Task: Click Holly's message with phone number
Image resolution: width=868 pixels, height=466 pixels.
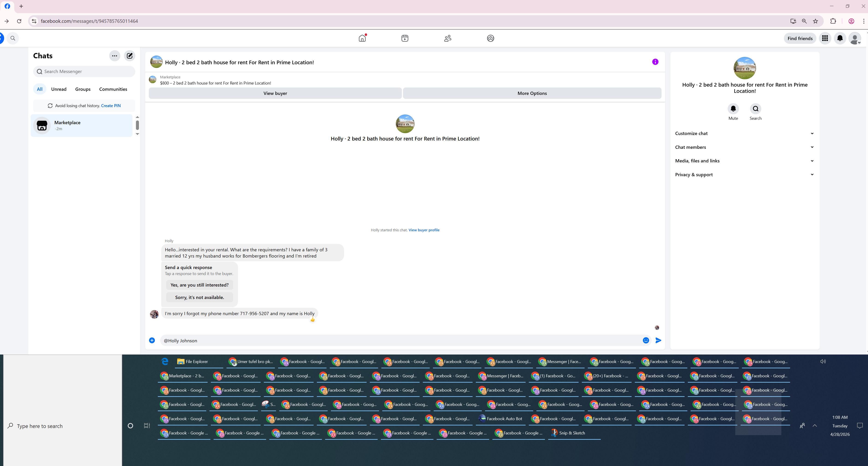Action: [x=240, y=314]
